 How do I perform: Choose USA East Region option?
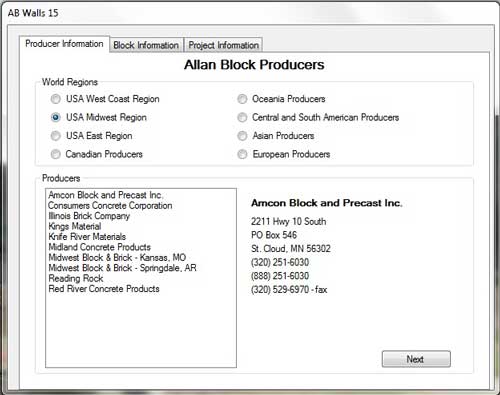coord(56,136)
